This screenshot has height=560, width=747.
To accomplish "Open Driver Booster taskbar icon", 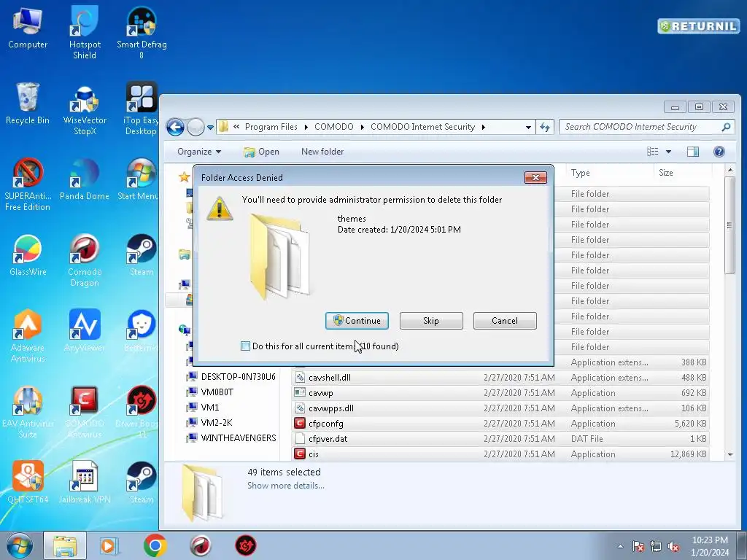I will tap(246, 545).
